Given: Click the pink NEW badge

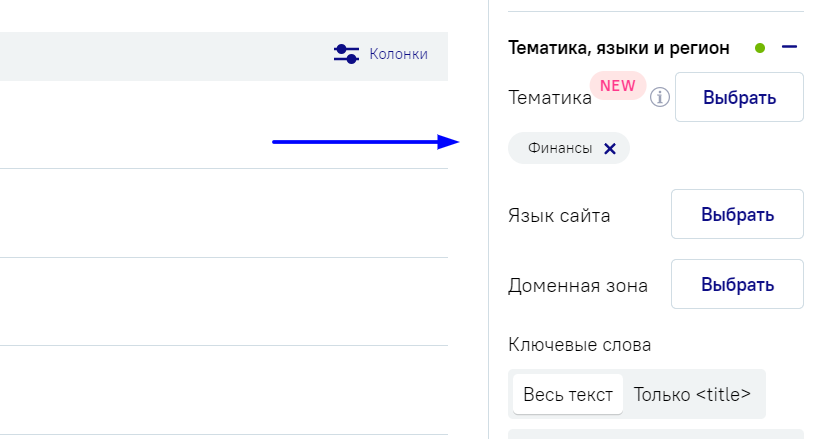Looking at the screenshot, I should point(618,86).
